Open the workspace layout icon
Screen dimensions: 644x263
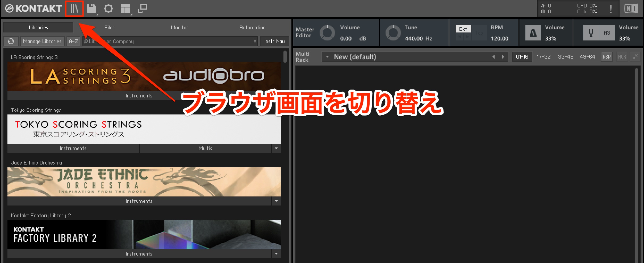tap(126, 9)
